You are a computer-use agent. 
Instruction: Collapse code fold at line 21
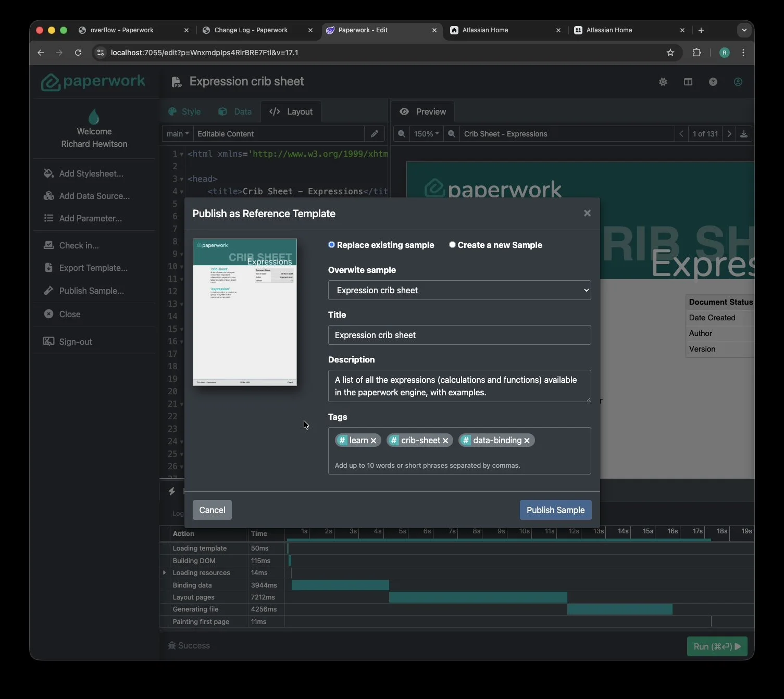(x=182, y=404)
